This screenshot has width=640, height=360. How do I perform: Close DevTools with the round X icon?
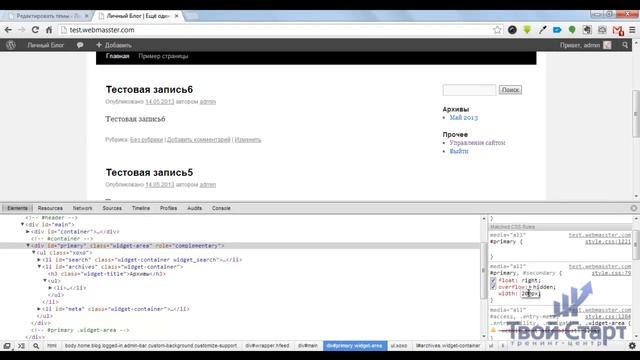pyautogui.click(x=633, y=208)
